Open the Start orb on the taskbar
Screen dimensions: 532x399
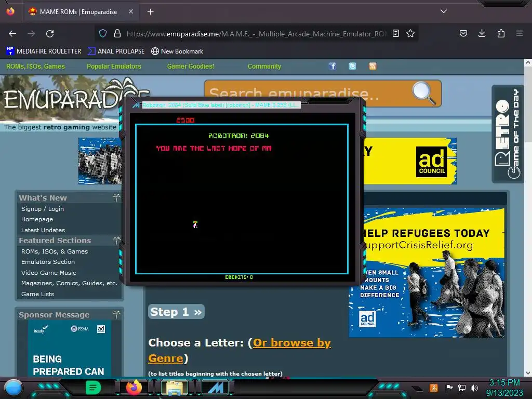click(x=14, y=388)
